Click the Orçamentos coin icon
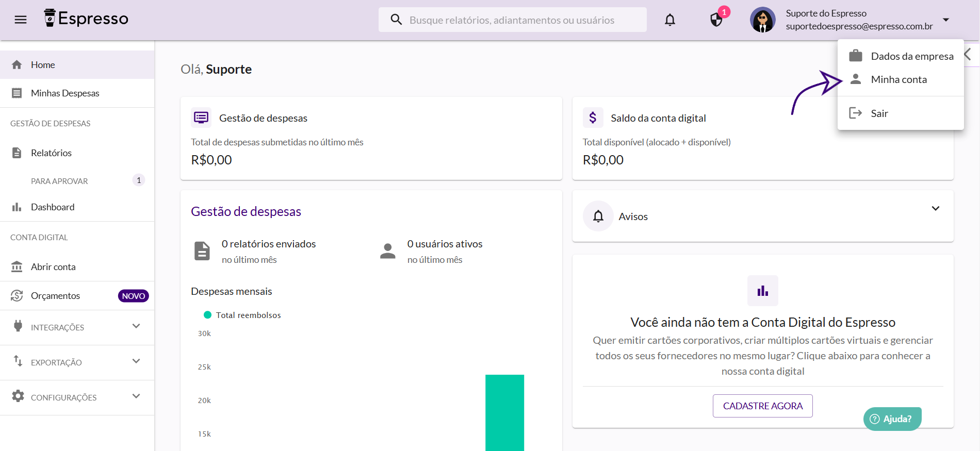Image resolution: width=980 pixels, height=451 pixels. tap(17, 295)
